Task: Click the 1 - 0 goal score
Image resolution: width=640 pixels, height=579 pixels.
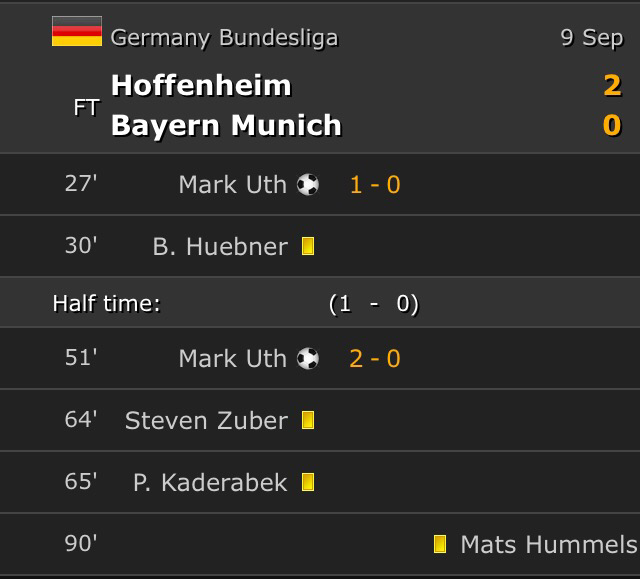Action: pos(375,185)
